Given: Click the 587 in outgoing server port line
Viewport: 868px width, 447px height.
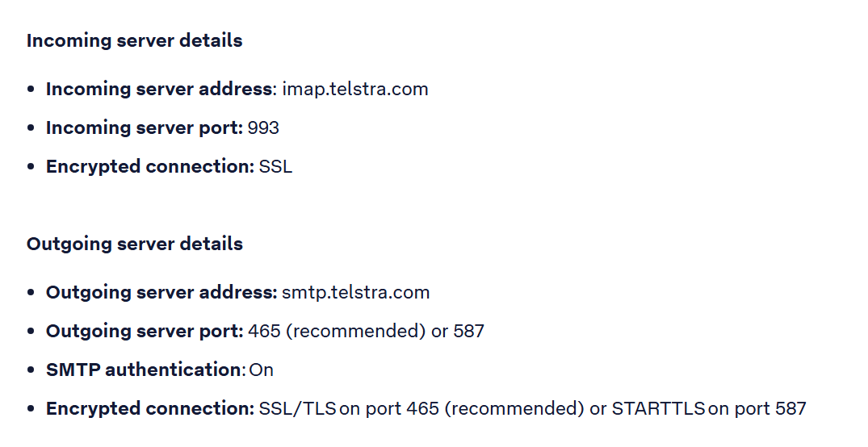Looking at the screenshot, I should point(468,332).
